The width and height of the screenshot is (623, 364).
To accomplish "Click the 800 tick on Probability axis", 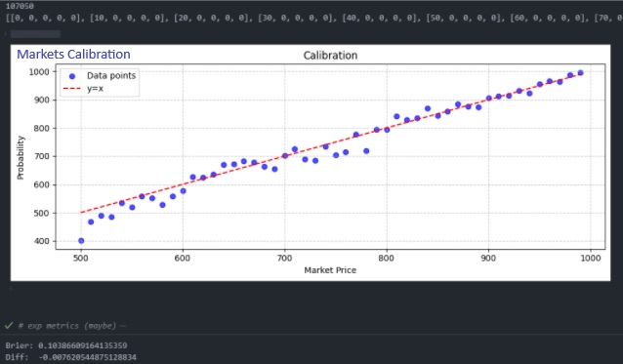I will click(42, 128).
